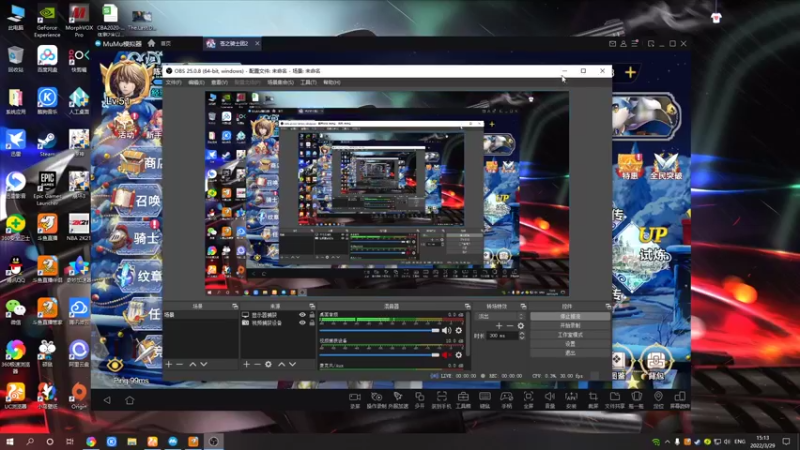Click the Steam desktop shortcut
This screenshot has height=450, width=800.
point(47,144)
